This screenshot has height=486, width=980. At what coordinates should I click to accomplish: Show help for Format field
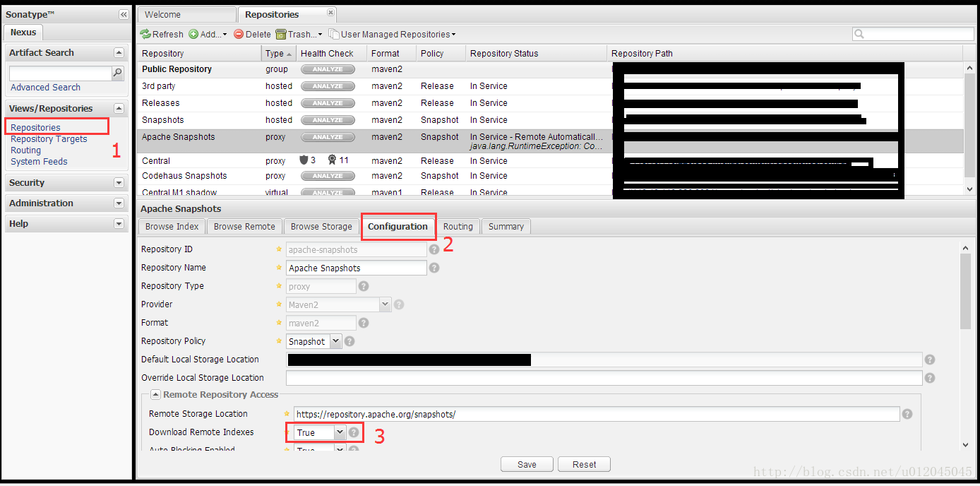[364, 323]
